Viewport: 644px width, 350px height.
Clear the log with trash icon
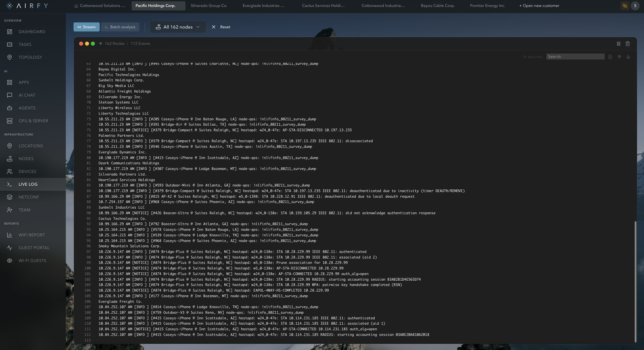(627, 44)
